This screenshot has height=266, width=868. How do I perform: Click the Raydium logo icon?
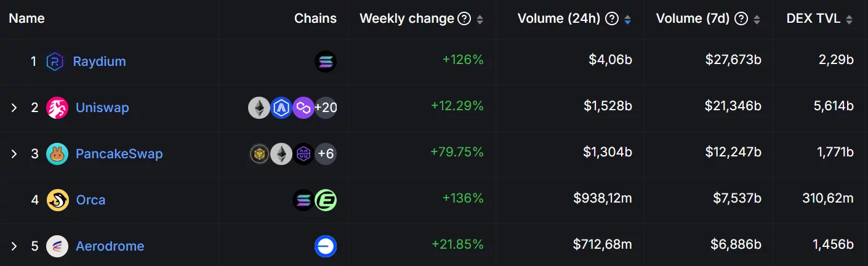point(55,62)
